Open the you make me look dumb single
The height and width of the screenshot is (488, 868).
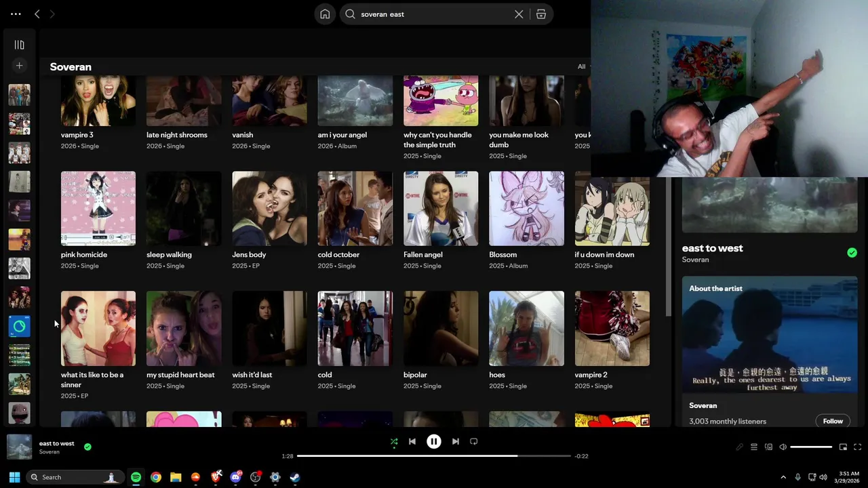(x=526, y=117)
